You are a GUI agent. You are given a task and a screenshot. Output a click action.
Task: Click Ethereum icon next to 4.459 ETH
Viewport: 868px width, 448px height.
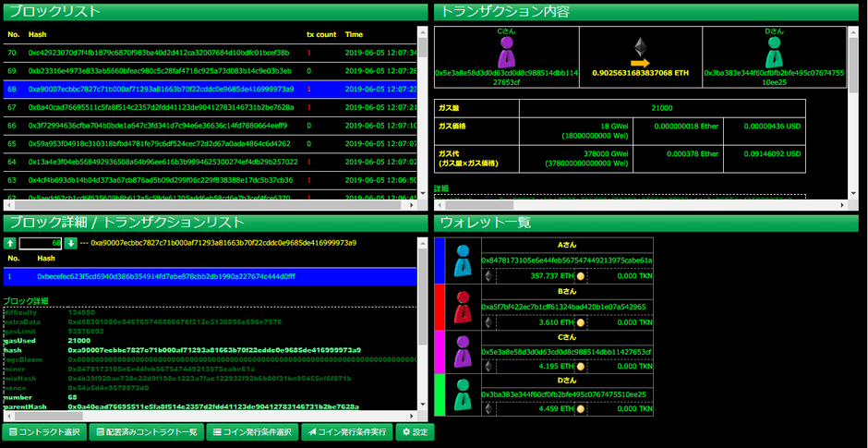click(488, 409)
